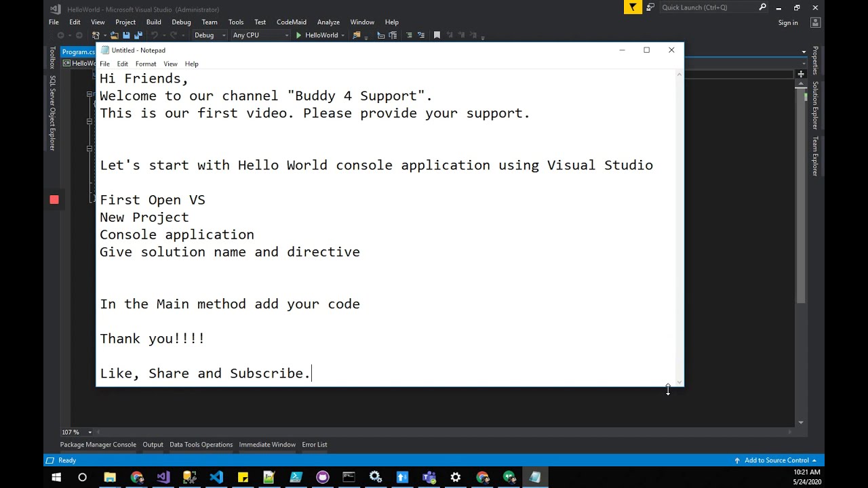868x488 pixels.
Task: Click the Notepad taskbar icon
Action: tap(535, 477)
